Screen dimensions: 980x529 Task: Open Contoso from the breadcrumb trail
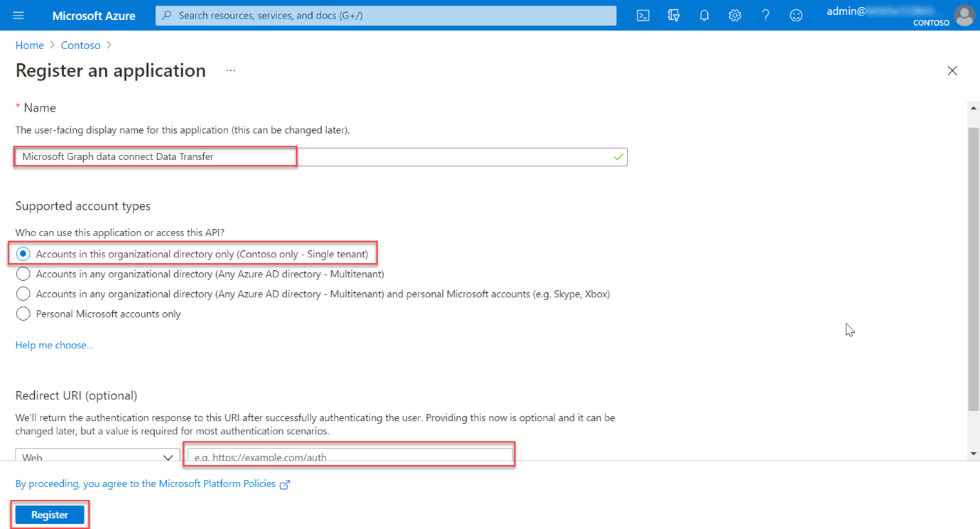(x=80, y=45)
